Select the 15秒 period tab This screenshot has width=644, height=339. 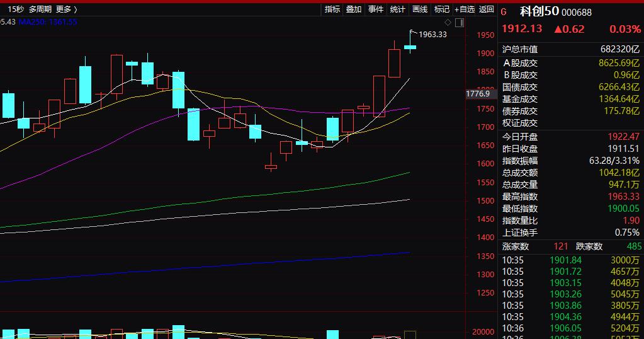pos(16,9)
